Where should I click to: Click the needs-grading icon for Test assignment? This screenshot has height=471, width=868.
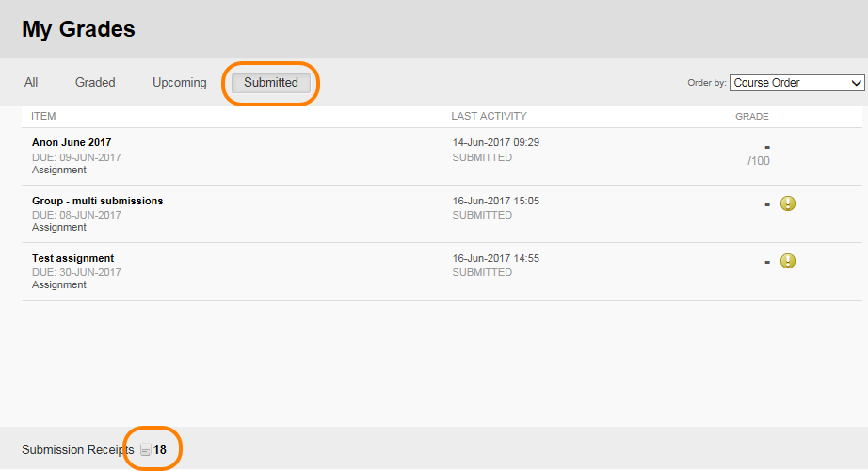(788, 261)
